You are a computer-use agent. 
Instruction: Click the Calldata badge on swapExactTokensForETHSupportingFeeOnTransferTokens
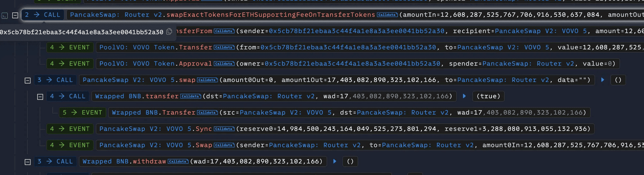pos(387,15)
